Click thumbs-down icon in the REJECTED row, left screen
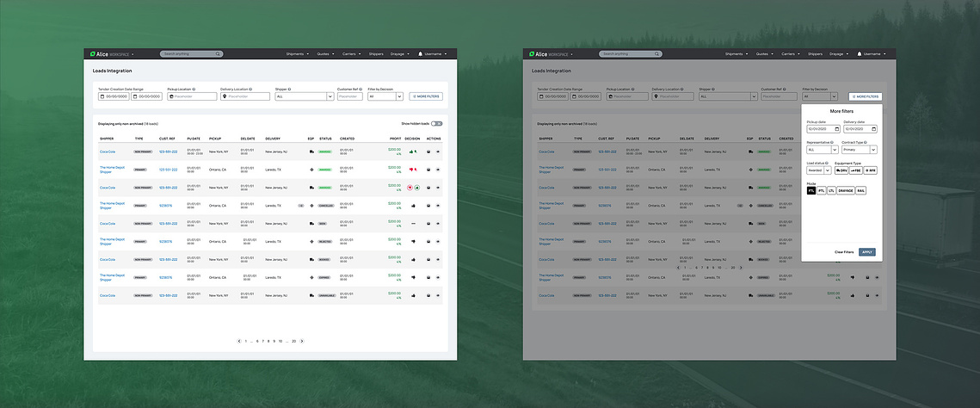Screen dimensions: 980x408 413,241
